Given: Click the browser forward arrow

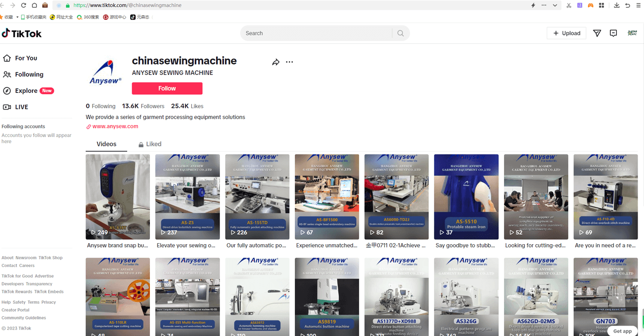Looking at the screenshot, I should pyautogui.click(x=13, y=5).
